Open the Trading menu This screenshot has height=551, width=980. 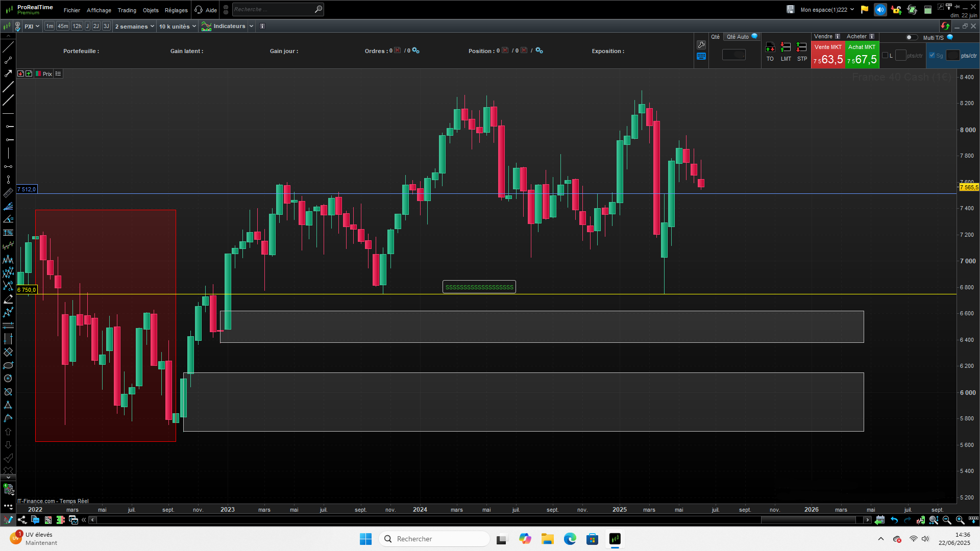127,10
